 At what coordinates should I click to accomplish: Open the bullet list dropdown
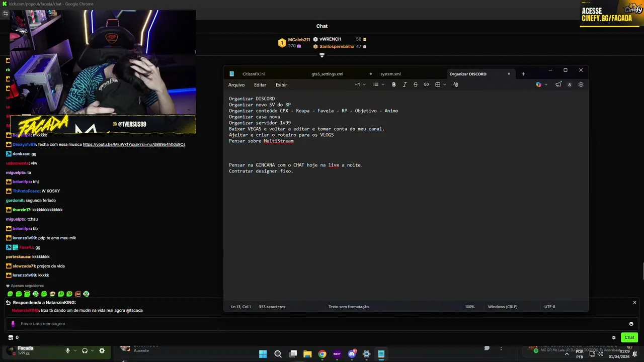378,84
